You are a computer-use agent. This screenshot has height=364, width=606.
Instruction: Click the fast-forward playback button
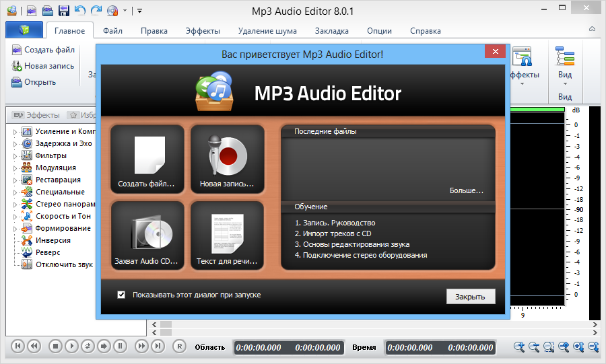pos(141,347)
